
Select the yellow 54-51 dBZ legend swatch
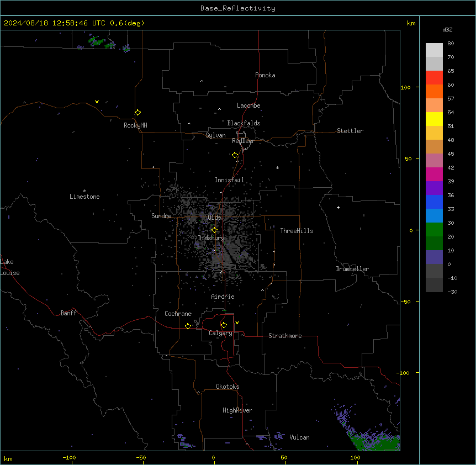[x=434, y=119]
